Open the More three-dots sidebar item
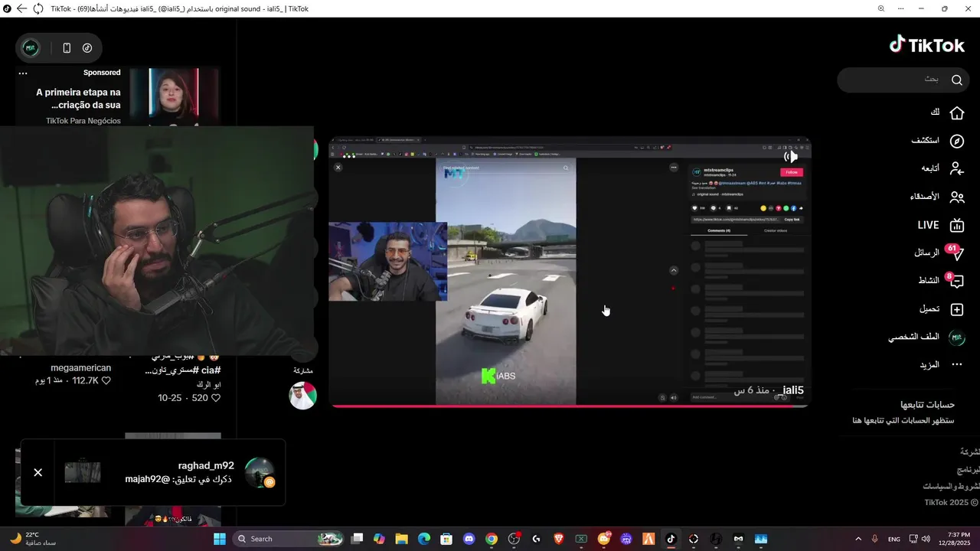The height and width of the screenshot is (551, 980). point(956,365)
